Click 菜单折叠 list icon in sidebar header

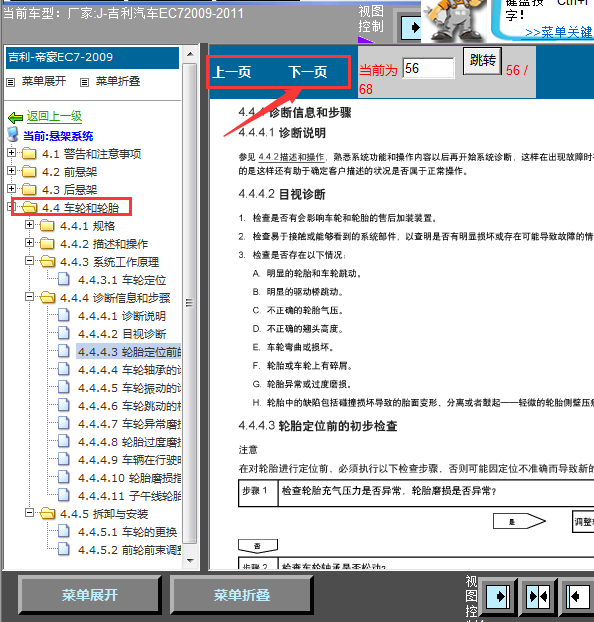click(x=84, y=83)
